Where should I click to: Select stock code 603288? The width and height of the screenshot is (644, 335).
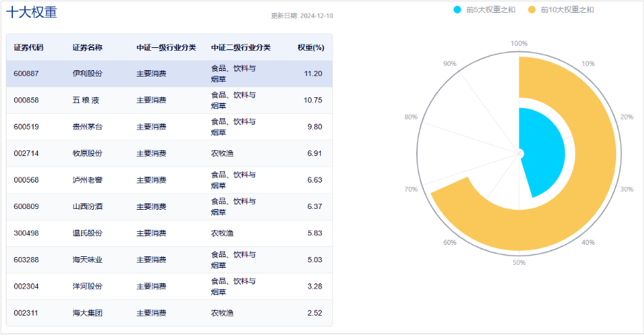(x=27, y=260)
